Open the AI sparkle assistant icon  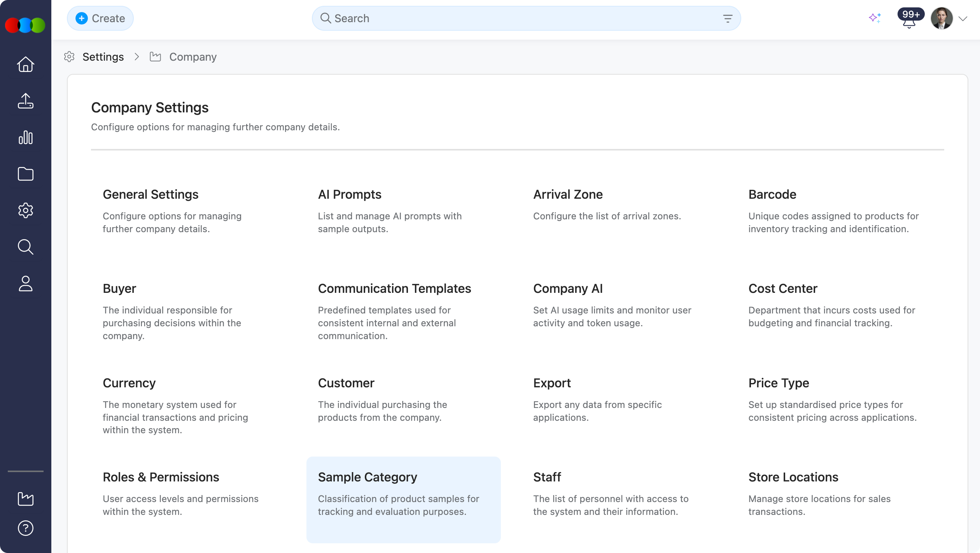[x=875, y=18]
